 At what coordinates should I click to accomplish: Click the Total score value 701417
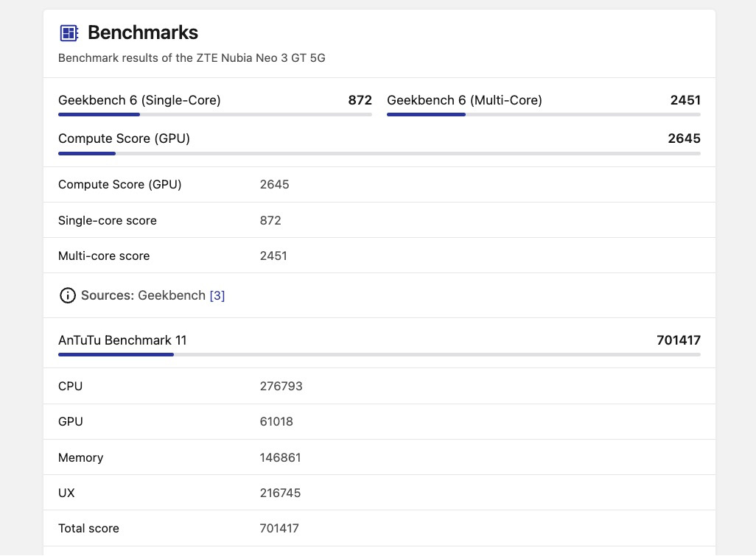point(279,529)
